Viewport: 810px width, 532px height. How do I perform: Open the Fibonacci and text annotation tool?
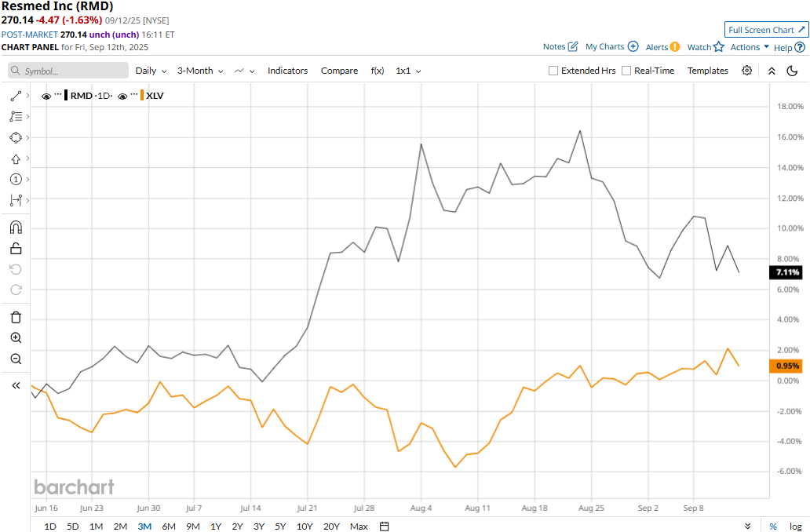(x=16, y=117)
